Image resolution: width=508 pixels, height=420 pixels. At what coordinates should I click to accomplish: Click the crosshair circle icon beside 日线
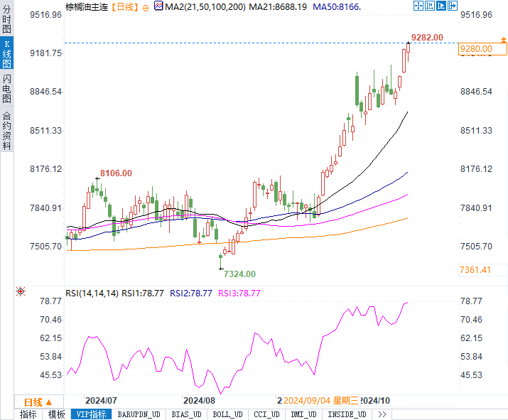(146, 7)
